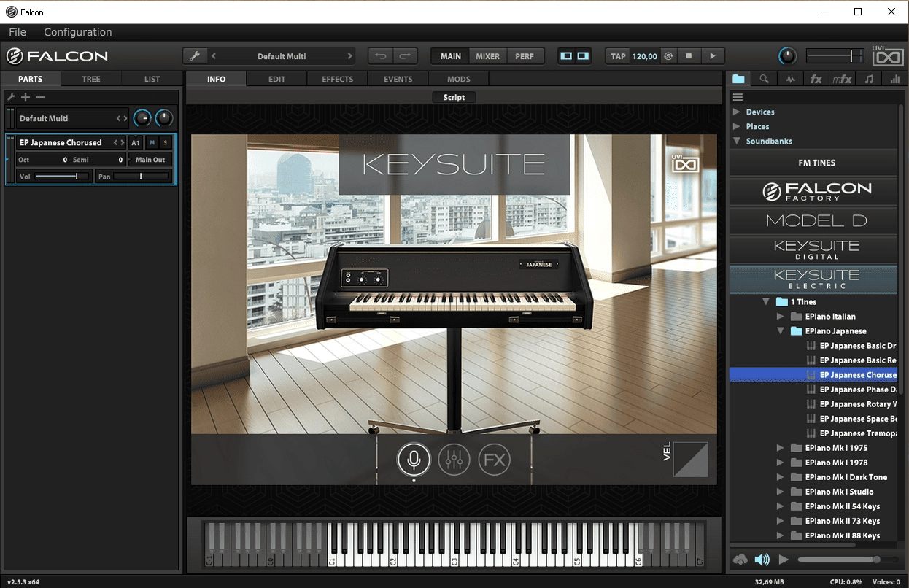This screenshot has width=909, height=588.
Task: Switch to the EVENTS tab
Action: pos(398,79)
